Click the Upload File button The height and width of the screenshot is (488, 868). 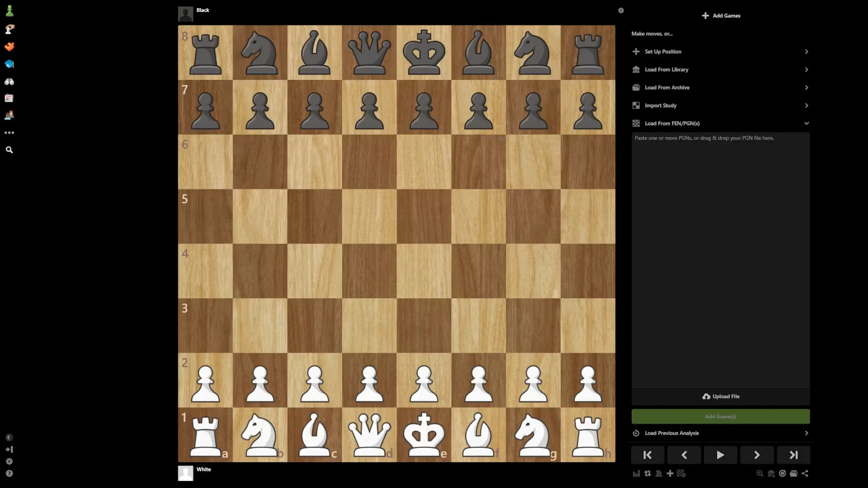720,397
